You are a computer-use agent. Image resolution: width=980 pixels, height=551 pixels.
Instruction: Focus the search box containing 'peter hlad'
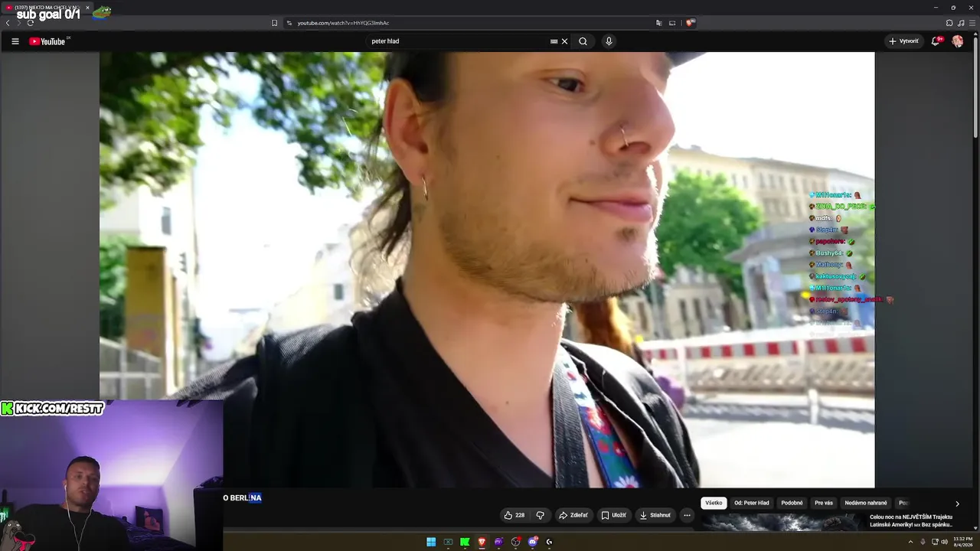point(458,41)
